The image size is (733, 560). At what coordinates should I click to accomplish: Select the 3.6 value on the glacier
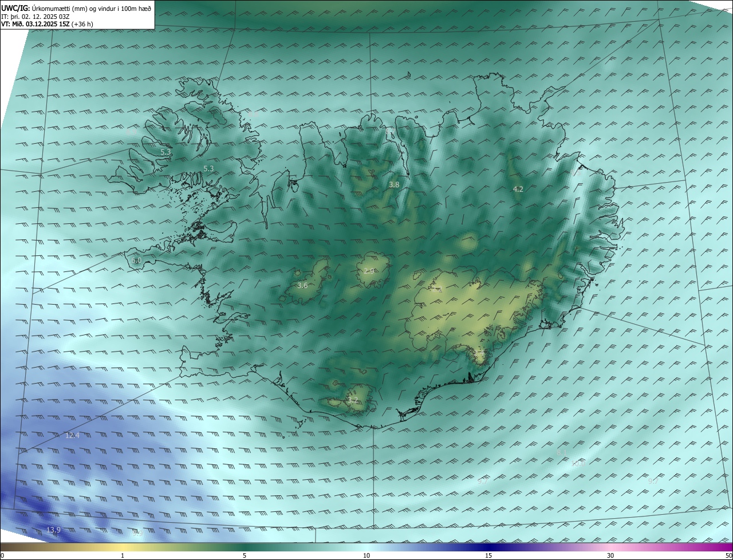[302, 285]
